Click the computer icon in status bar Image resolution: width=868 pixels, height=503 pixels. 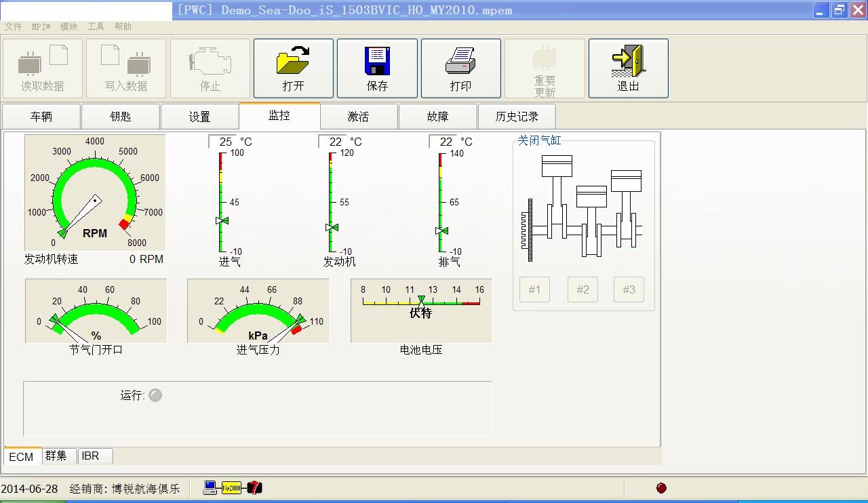(x=211, y=487)
